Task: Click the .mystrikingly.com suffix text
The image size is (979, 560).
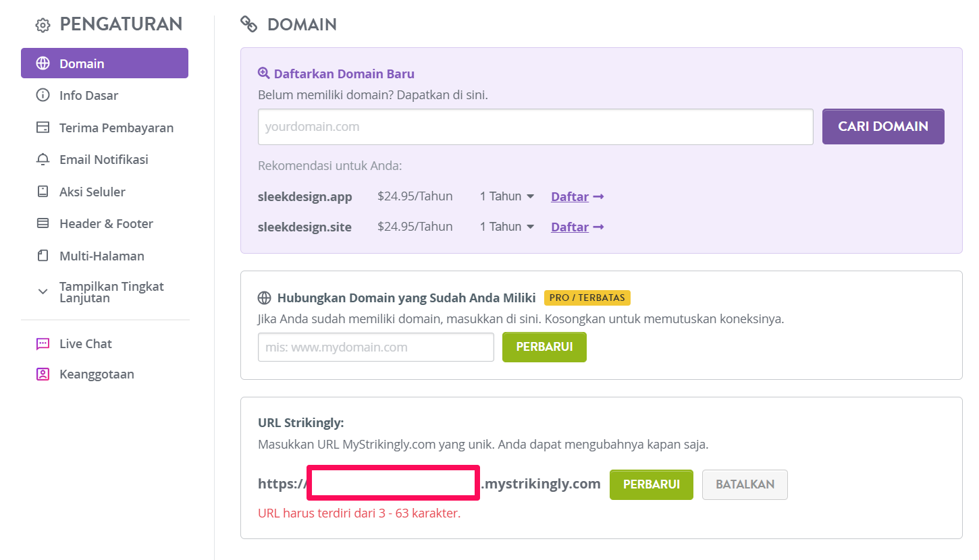Action: point(541,484)
